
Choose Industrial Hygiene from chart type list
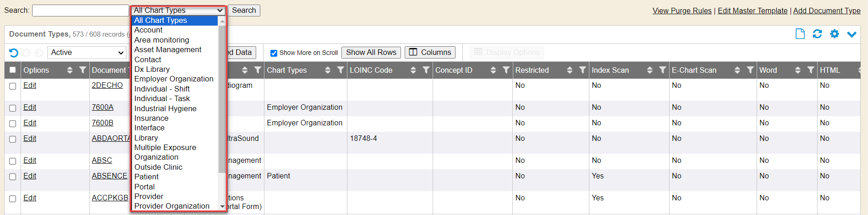tap(165, 108)
